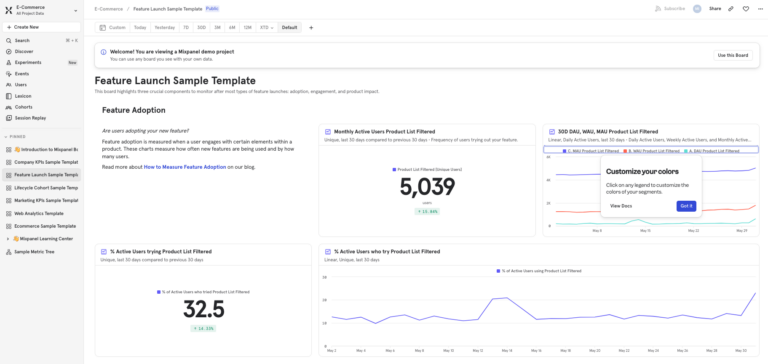This screenshot has width=768, height=364.
Task: Copy board link with link icon
Action: pos(731,9)
